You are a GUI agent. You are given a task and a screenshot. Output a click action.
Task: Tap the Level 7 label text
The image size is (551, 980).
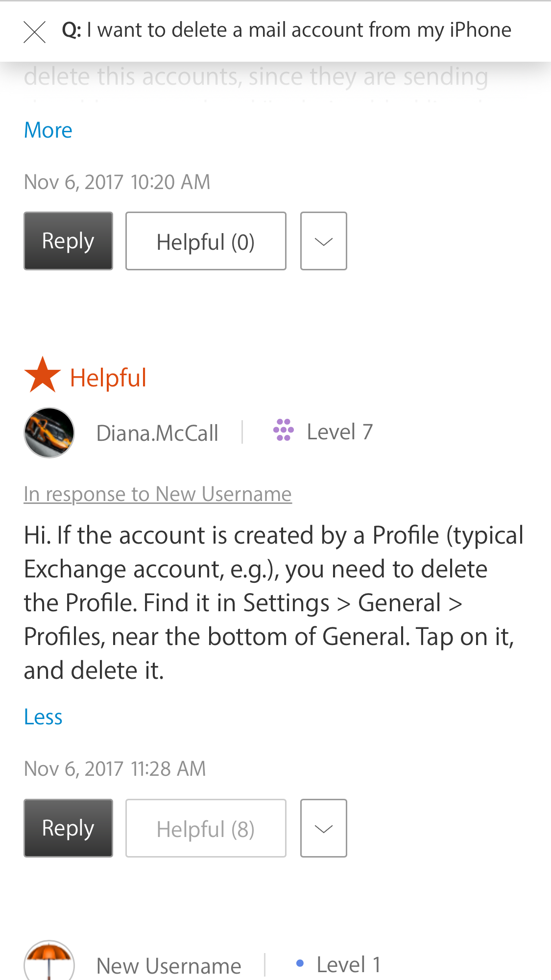tap(340, 432)
